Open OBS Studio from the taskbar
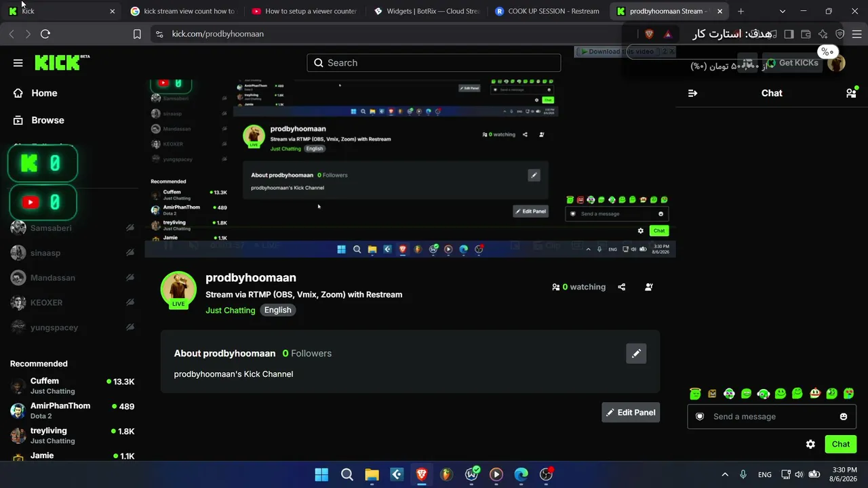The height and width of the screenshot is (488, 868). (546, 474)
